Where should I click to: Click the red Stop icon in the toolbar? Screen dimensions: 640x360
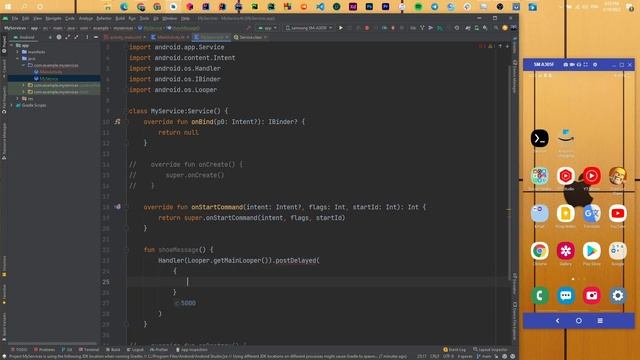[x=367, y=28]
